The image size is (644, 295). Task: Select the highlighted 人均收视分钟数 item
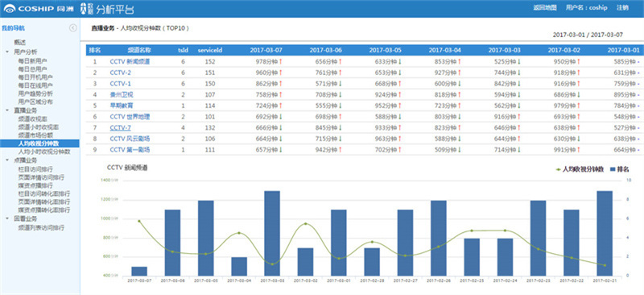pos(39,143)
